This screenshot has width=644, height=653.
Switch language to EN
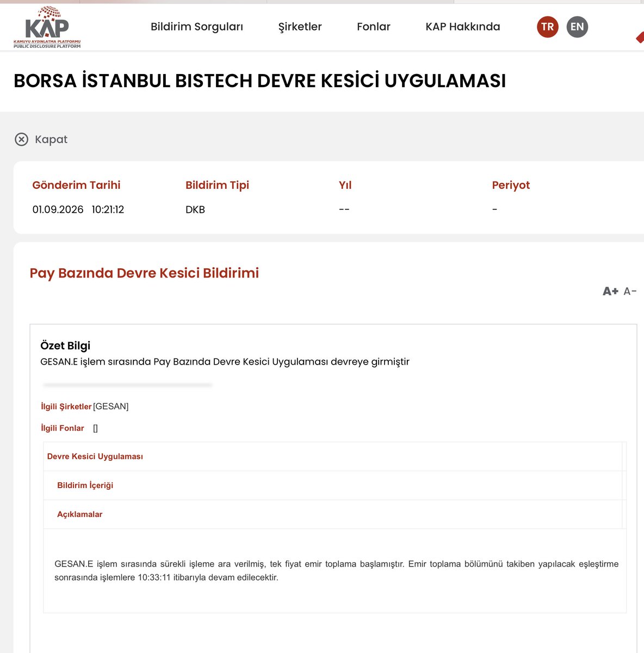577,27
